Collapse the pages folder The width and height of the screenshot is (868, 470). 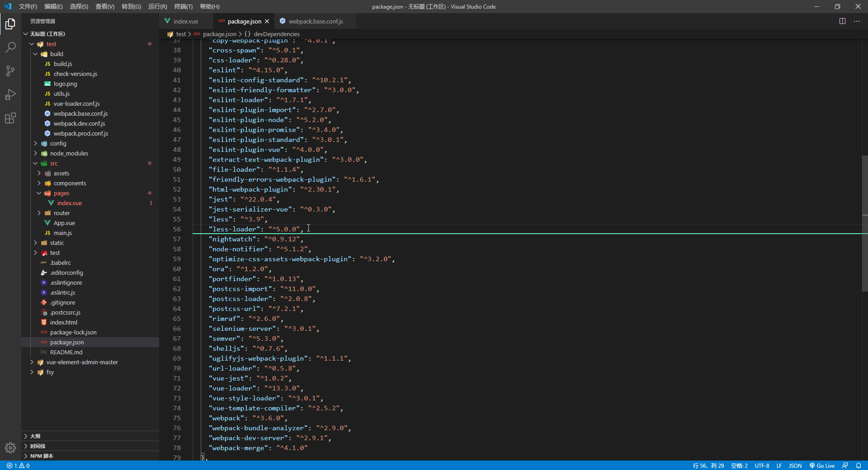90,193
